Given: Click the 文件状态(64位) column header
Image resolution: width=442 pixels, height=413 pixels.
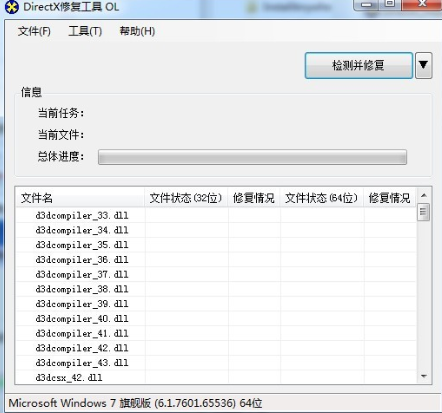Looking at the screenshot, I should tap(322, 198).
